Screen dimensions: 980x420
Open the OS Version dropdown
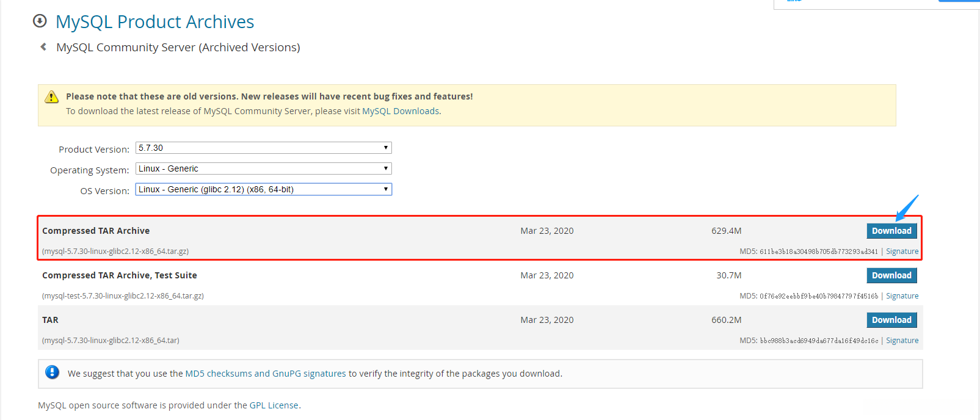click(263, 189)
